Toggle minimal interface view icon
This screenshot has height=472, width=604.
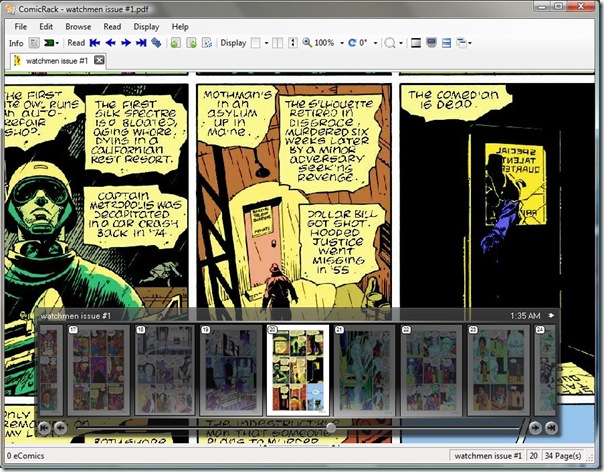click(416, 43)
